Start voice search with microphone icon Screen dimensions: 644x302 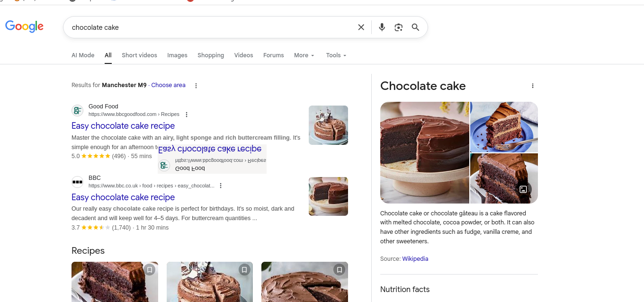point(382,27)
